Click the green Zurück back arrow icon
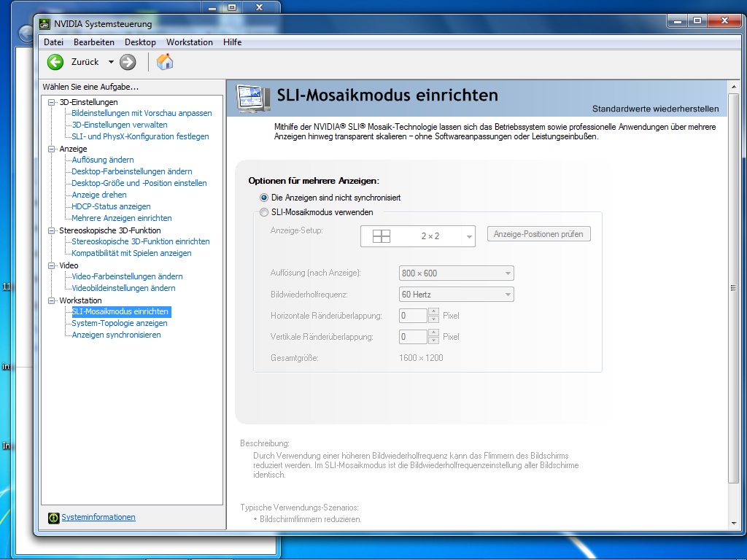Screen dimensions: 747x560 pyautogui.click(x=55, y=62)
